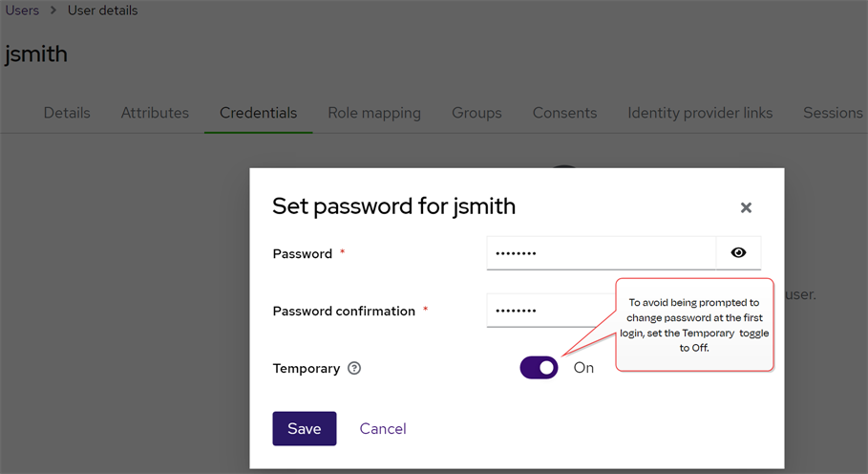868x474 pixels.
Task: Open the Groups tab
Action: point(476,113)
